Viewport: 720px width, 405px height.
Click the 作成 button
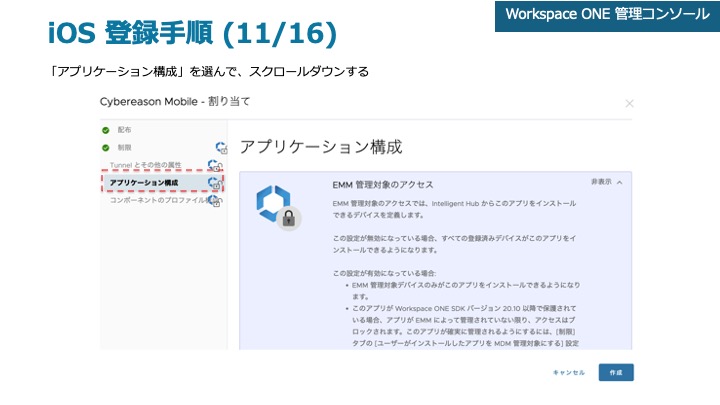[616, 372]
